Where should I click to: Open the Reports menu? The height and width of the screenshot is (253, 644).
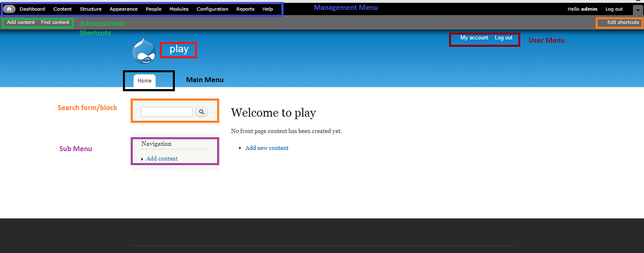(245, 9)
